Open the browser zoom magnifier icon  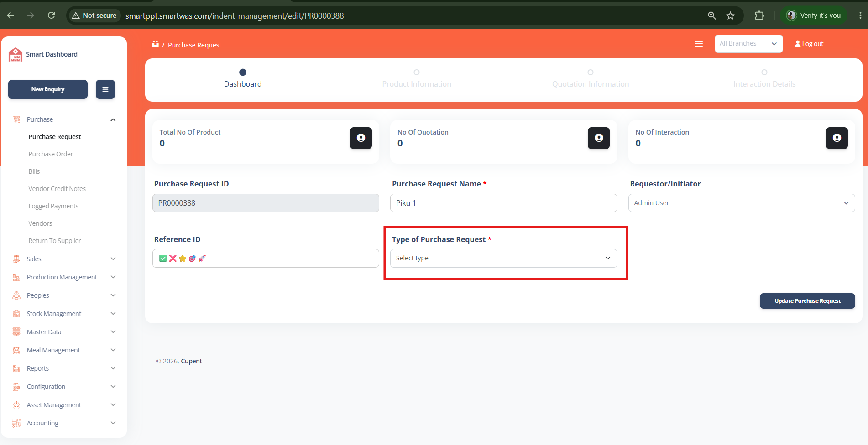coord(712,16)
